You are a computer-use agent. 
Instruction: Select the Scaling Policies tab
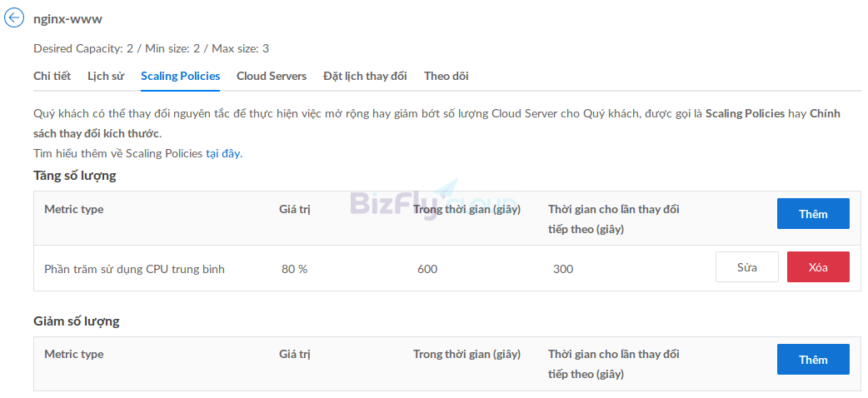pos(181,77)
